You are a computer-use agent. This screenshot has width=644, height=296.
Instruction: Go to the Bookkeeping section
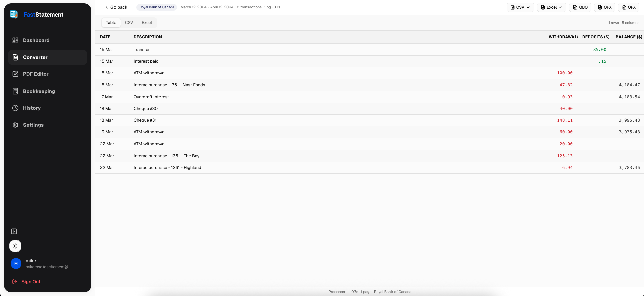(x=39, y=91)
